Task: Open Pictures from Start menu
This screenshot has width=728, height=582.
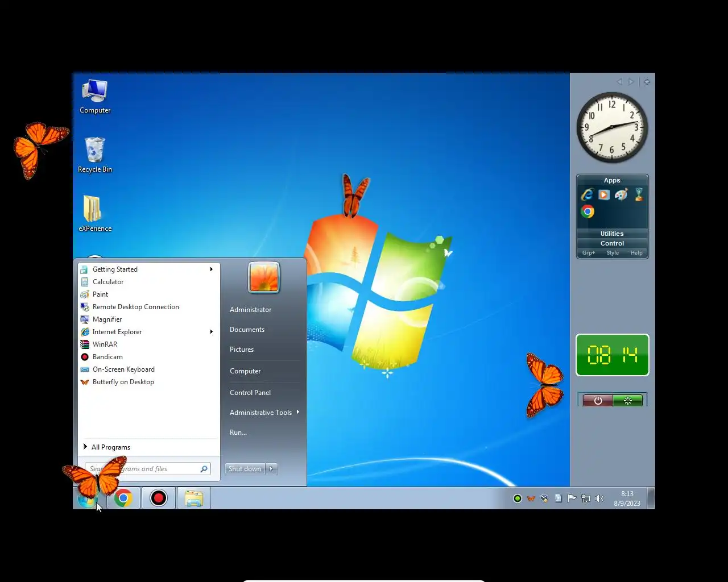Action: 263,350
